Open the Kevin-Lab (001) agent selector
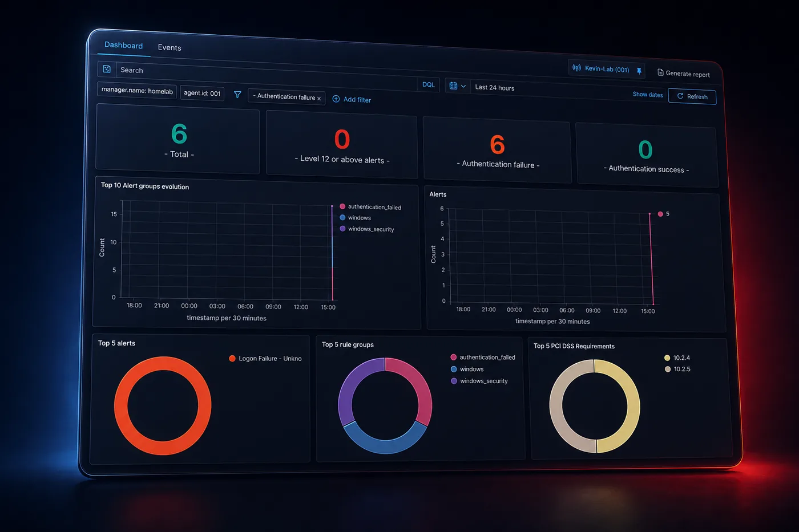 tap(607, 69)
